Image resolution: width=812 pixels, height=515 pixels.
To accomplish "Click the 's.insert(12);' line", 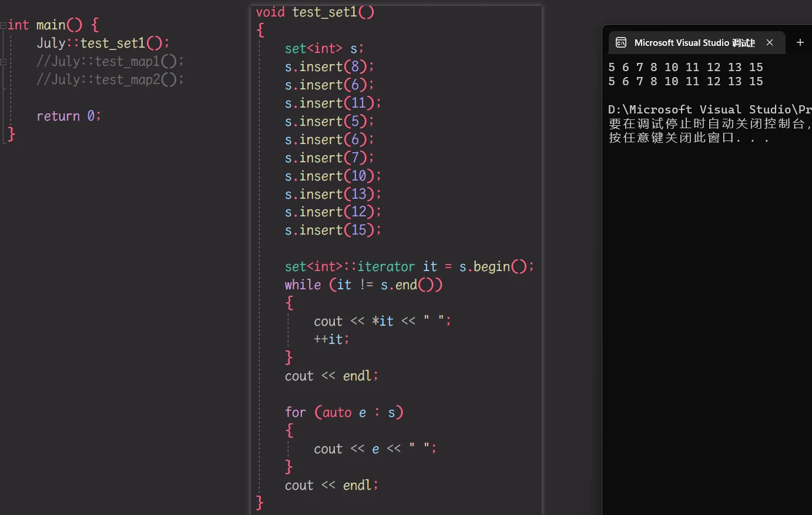I will (333, 212).
